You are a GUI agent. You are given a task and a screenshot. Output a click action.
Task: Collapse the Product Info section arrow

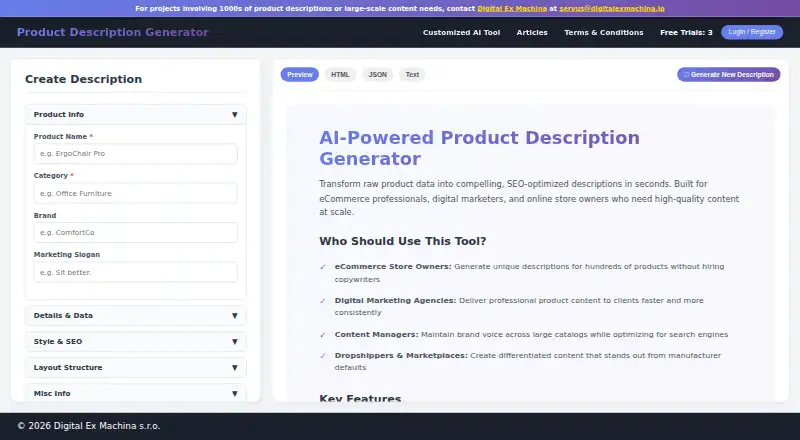tap(234, 115)
